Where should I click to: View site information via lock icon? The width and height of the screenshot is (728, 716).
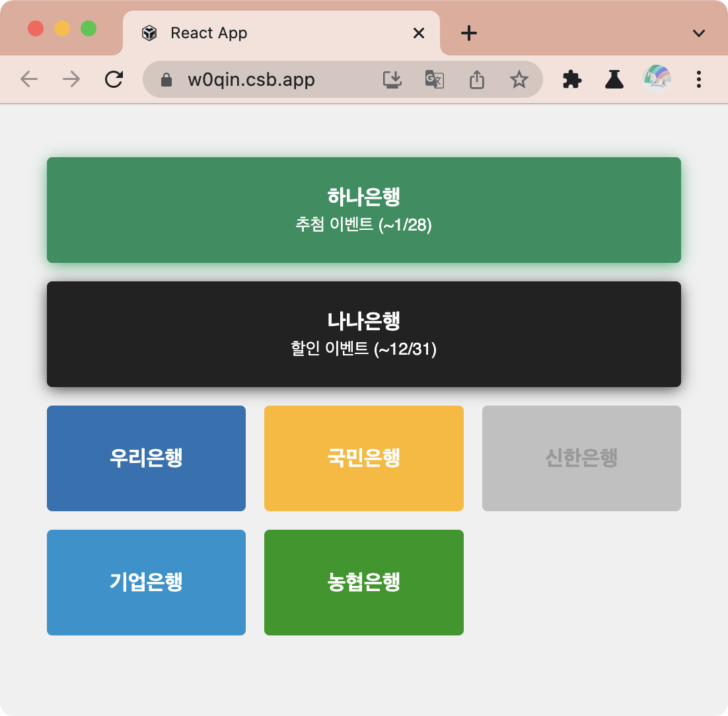[x=166, y=80]
